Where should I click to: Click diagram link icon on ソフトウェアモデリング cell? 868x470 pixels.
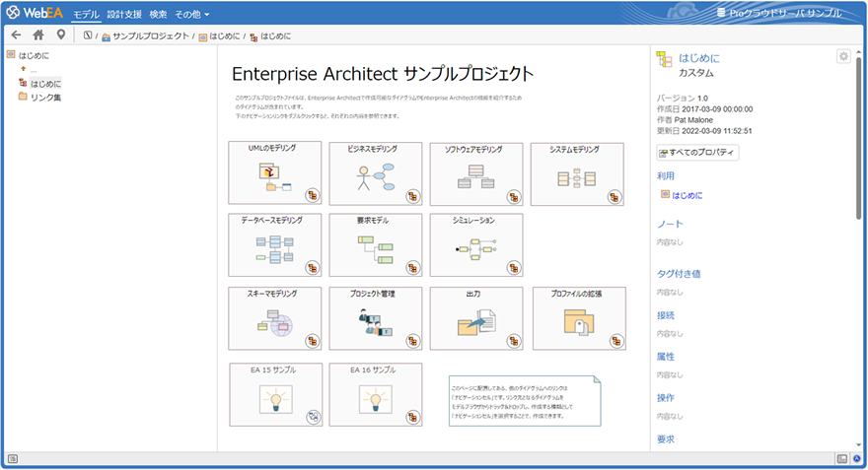[514, 197]
